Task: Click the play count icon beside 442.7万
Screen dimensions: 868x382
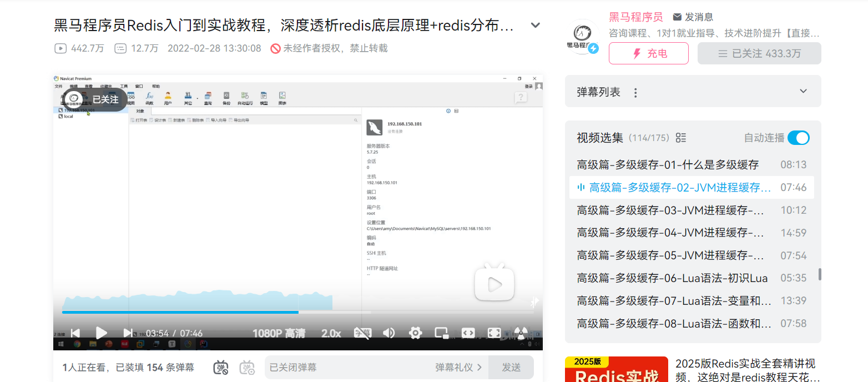Action: [60, 48]
